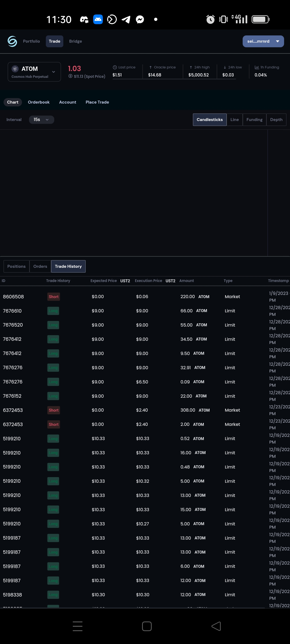Select the Trade navigation item

coord(55,41)
